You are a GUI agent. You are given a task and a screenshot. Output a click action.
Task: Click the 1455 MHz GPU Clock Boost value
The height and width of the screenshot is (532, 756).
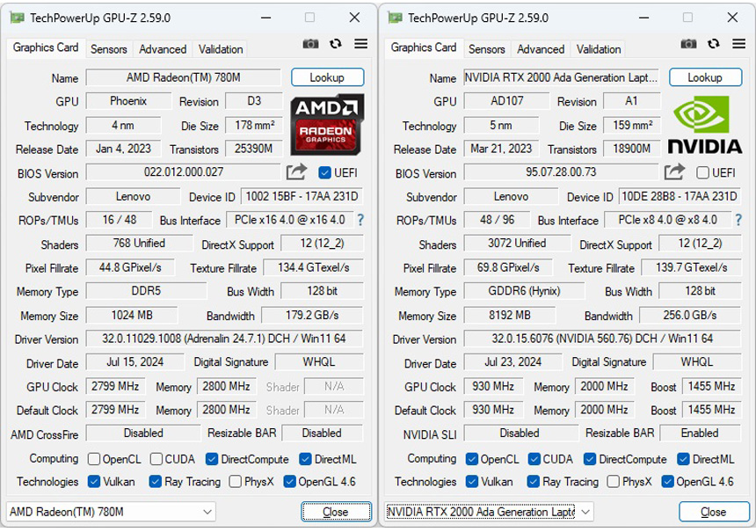click(x=712, y=386)
